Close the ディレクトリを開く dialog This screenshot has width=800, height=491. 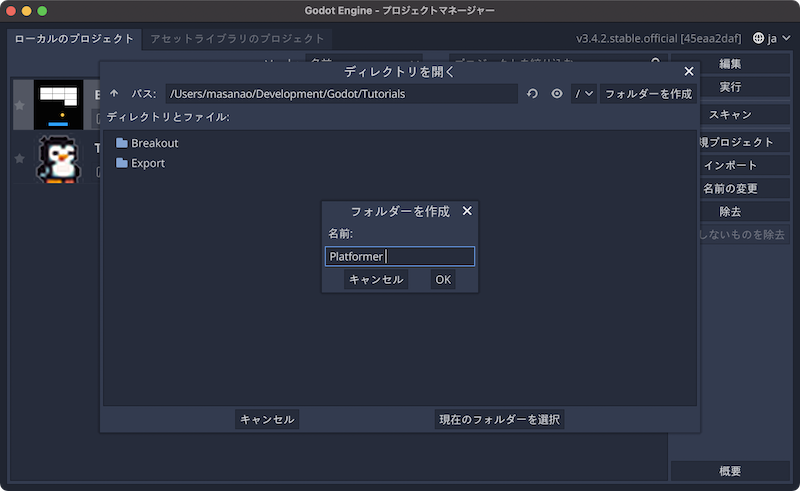click(x=689, y=71)
